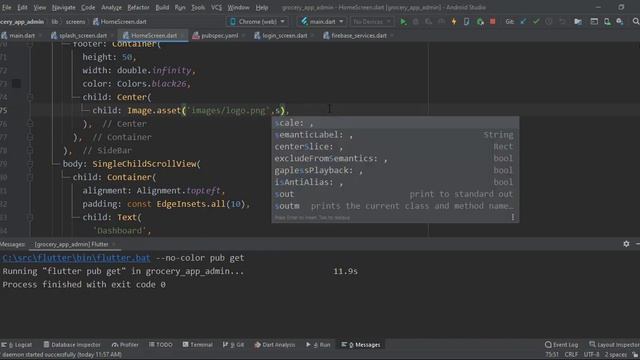The image size is (640, 360).
Task: Trigger Flutter hot reload lightning icon
Action: click(x=454, y=22)
